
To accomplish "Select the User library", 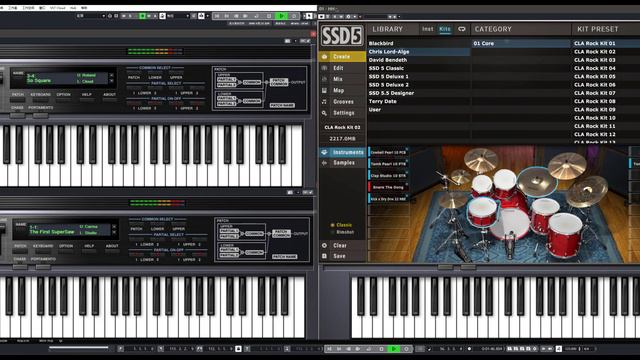I will click(419, 109).
